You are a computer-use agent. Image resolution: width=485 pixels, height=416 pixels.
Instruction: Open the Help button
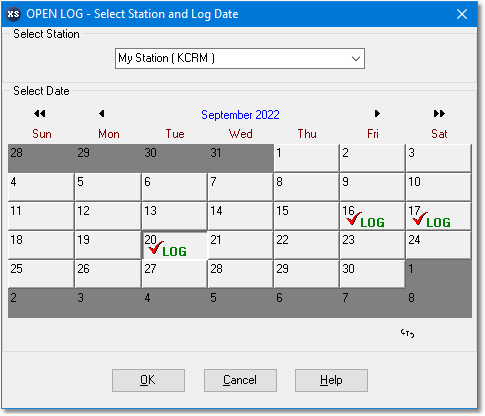tap(331, 380)
